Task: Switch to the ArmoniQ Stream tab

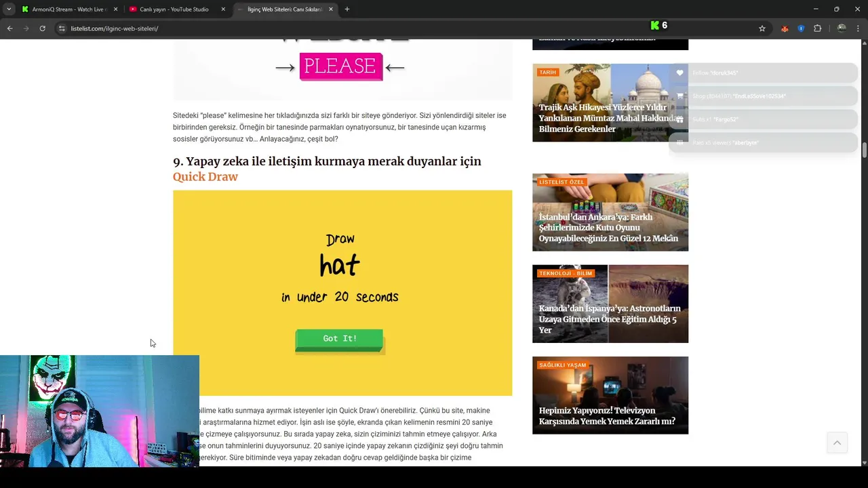Action: coord(68,9)
